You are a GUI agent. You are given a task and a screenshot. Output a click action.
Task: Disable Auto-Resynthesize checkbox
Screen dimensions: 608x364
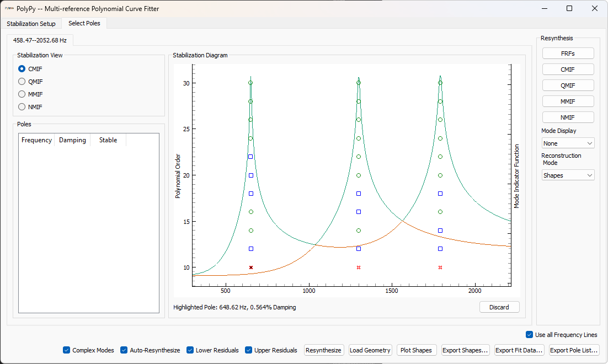point(124,350)
